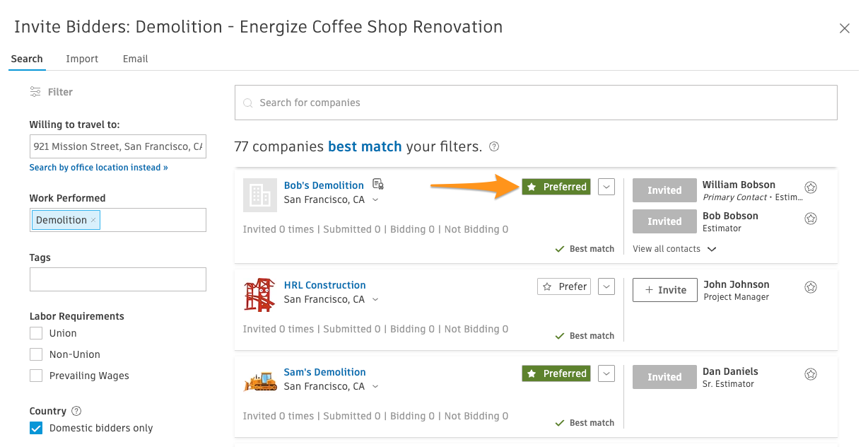Viewport: 868px width, 447px height.
Task: Switch to the Import tab
Action: 82,59
